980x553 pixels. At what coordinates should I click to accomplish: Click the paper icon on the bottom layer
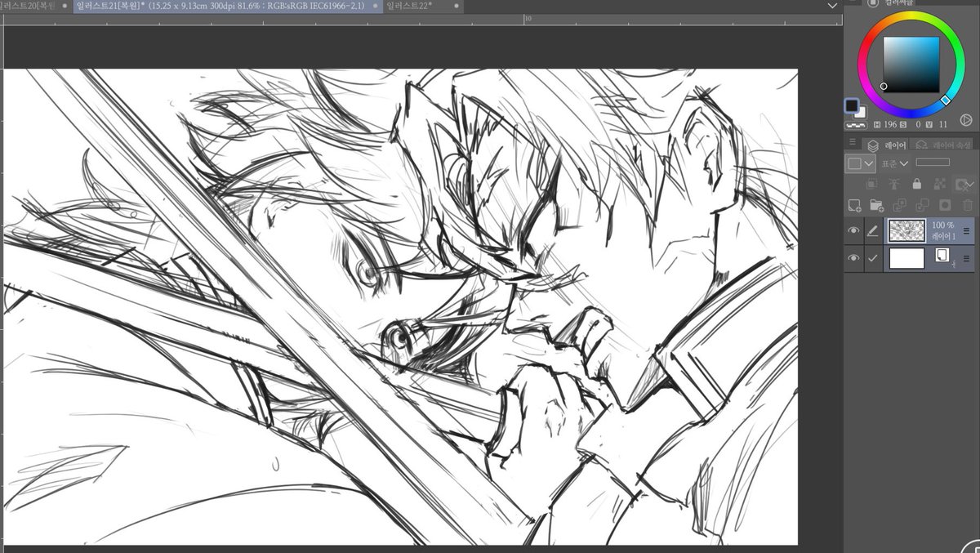(x=941, y=256)
